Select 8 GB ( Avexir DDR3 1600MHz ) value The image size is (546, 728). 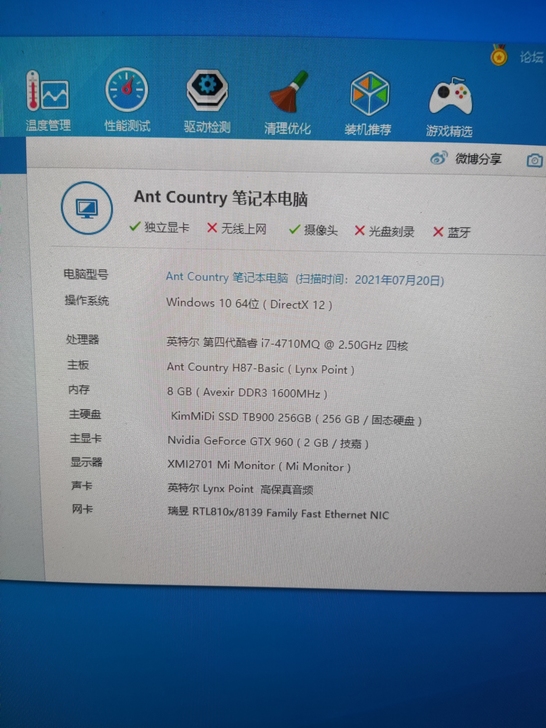247,392
